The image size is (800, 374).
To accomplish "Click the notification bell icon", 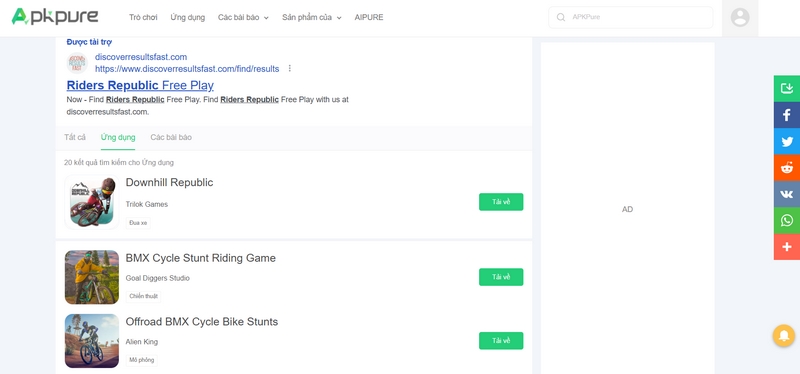I will (x=784, y=336).
